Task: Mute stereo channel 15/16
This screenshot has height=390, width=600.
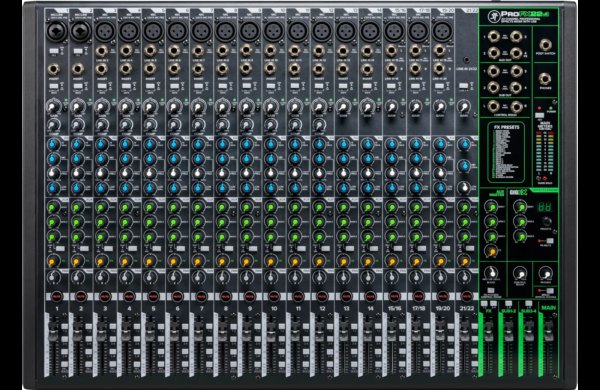Action: [x=394, y=297]
